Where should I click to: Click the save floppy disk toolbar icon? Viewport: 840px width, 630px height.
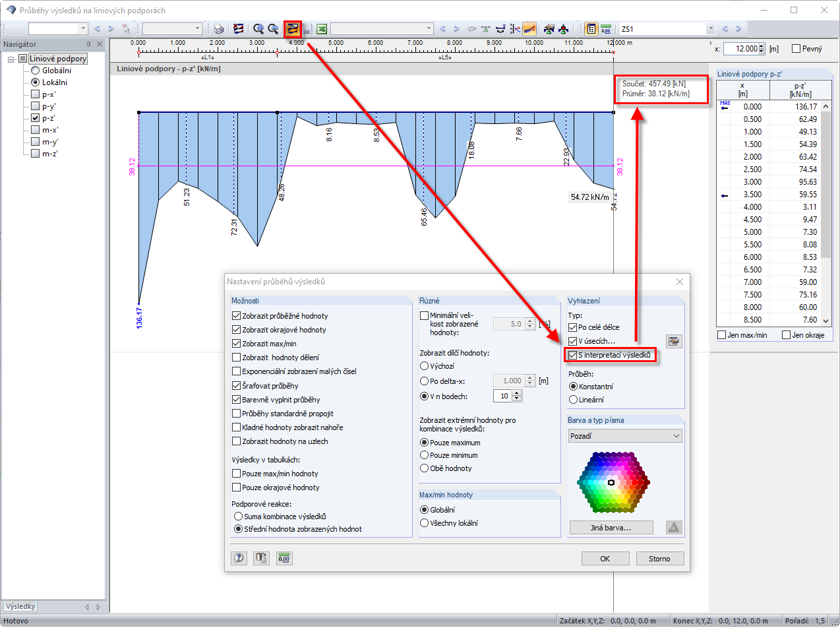click(307, 29)
